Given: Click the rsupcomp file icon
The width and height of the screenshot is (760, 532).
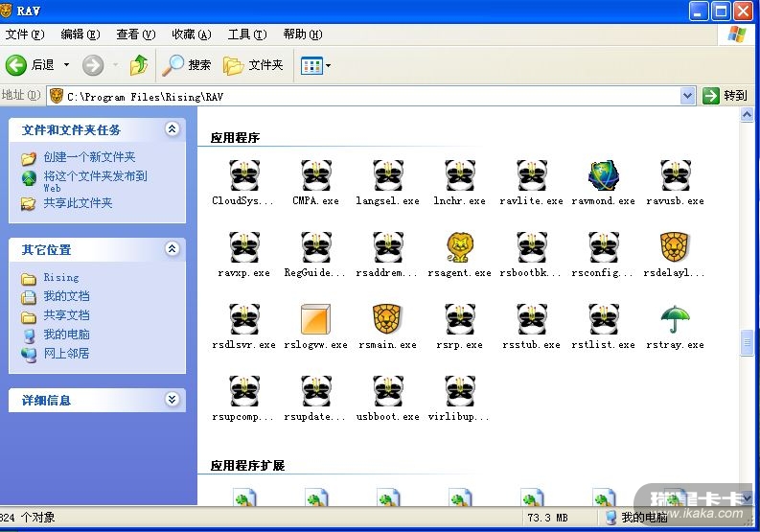Looking at the screenshot, I should [x=244, y=390].
